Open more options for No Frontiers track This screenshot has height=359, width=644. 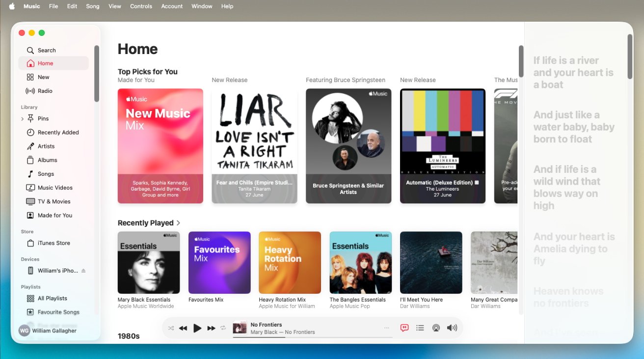(x=386, y=328)
